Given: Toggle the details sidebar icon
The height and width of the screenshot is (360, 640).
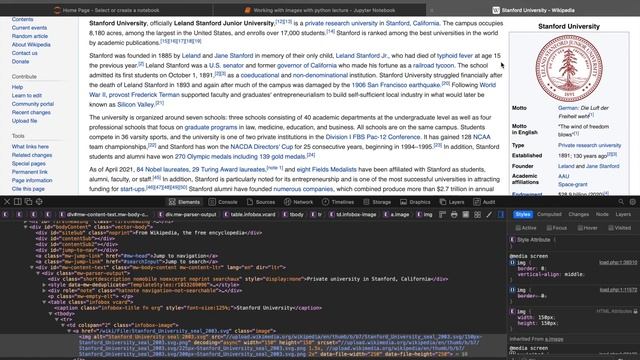Looking at the screenshot, I should (501, 214).
